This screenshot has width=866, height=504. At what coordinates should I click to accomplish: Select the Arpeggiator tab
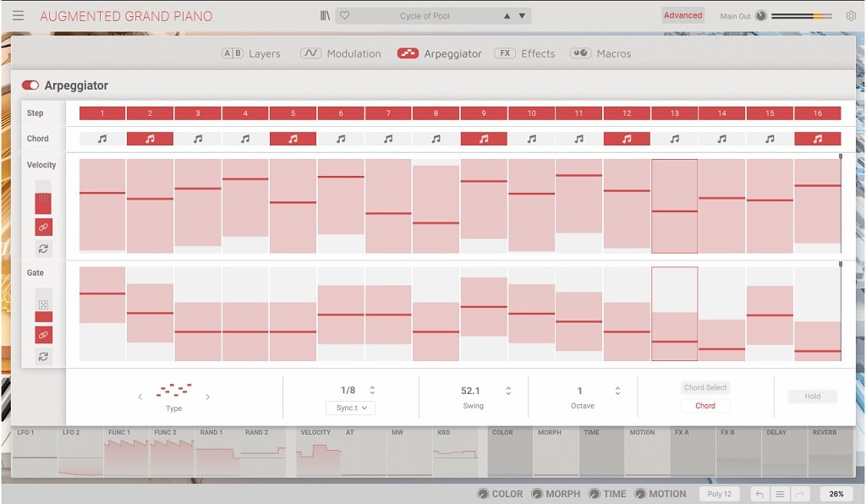pyautogui.click(x=439, y=53)
